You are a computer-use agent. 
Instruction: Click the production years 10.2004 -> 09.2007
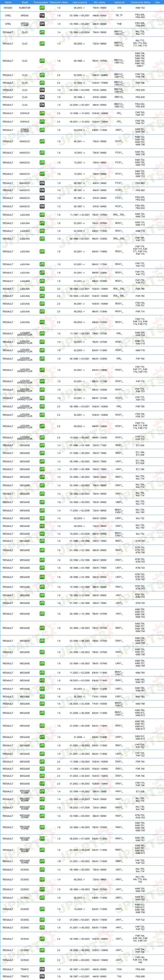79,438
